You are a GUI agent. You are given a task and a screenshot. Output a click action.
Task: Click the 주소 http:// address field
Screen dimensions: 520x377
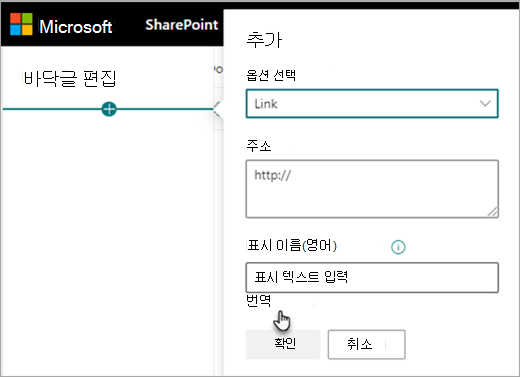point(372,189)
